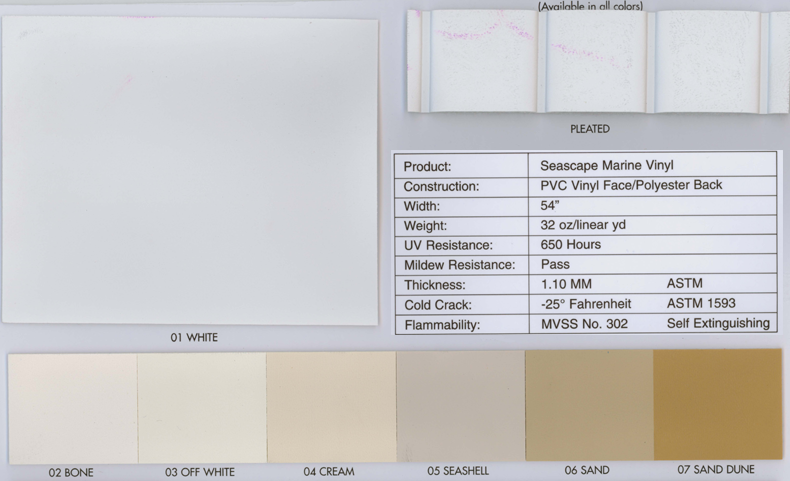The height and width of the screenshot is (481, 790).
Task: Click the 'Product:' table cell
Action: coord(462,166)
